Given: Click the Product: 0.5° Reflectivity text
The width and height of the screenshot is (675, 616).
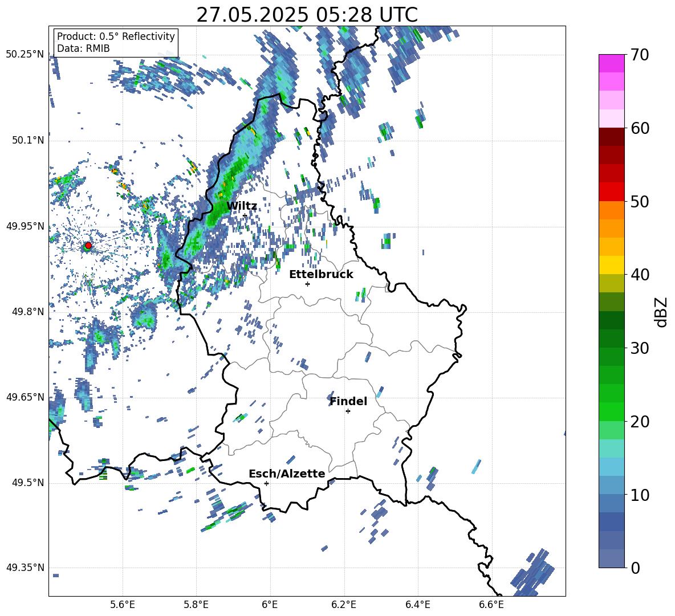Looking at the screenshot, I should point(116,36).
